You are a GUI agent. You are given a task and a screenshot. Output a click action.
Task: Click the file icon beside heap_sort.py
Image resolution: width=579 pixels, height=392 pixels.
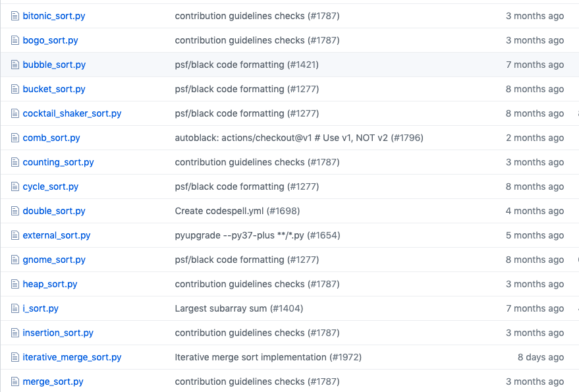click(x=14, y=284)
